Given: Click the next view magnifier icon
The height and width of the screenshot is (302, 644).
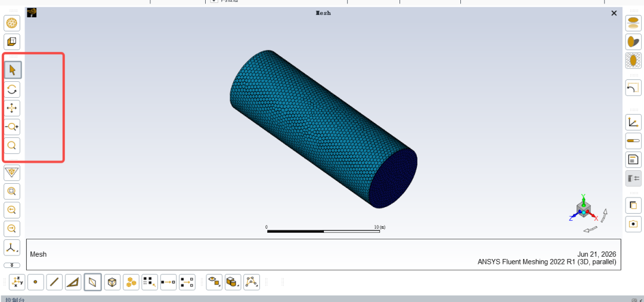Looking at the screenshot, I should point(12,229).
